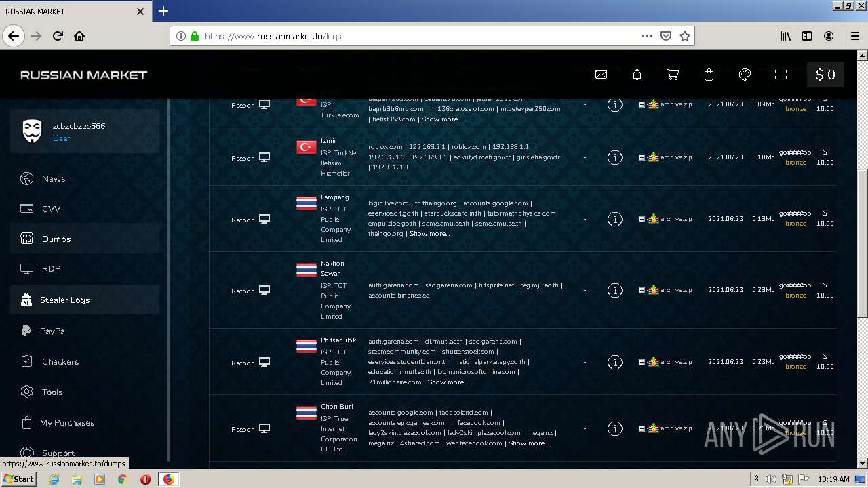Expand archive.zip tree in Nakhon Sawan row
Screen dimensions: 868x488
(642, 290)
